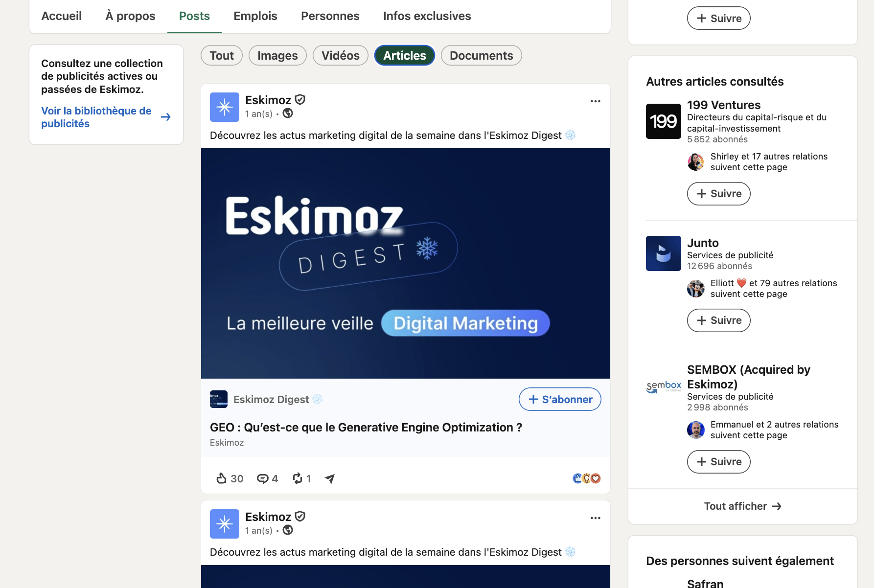
Task: Open the GEO Generative Engine Optimization article title
Action: 366,428
